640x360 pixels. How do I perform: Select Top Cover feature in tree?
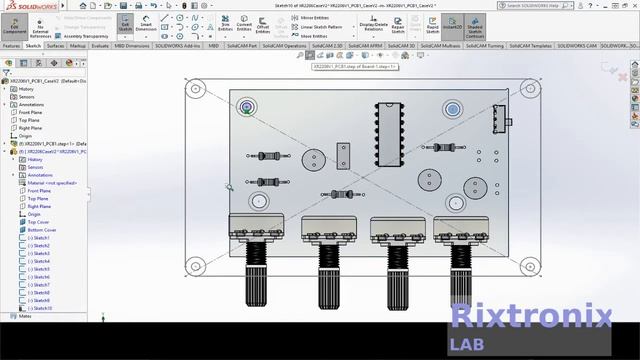(x=34, y=222)
